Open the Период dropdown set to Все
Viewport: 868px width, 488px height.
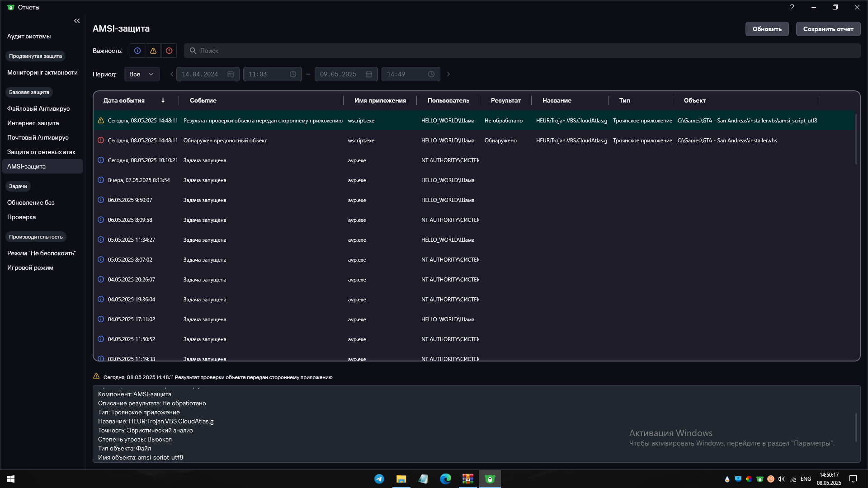click(142, 74)
